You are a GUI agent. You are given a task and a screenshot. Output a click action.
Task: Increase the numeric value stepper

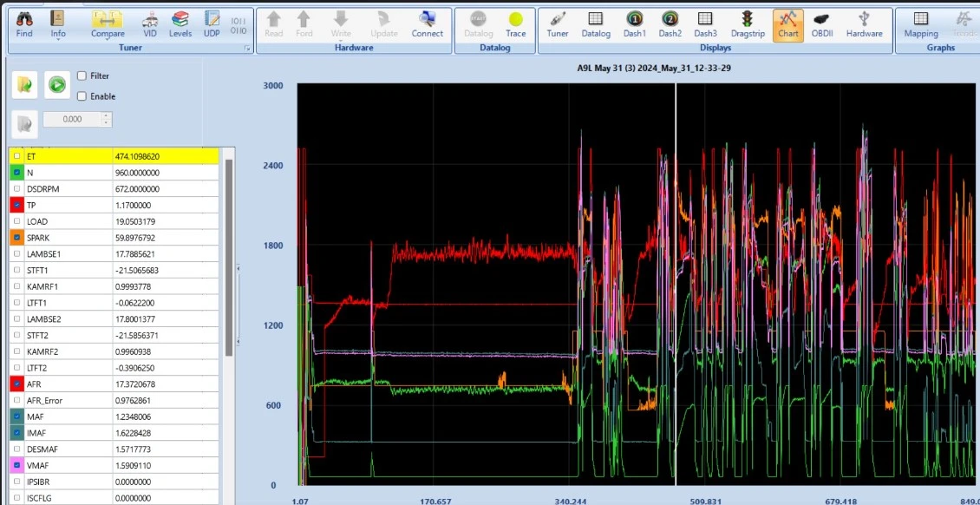[107, 115]
